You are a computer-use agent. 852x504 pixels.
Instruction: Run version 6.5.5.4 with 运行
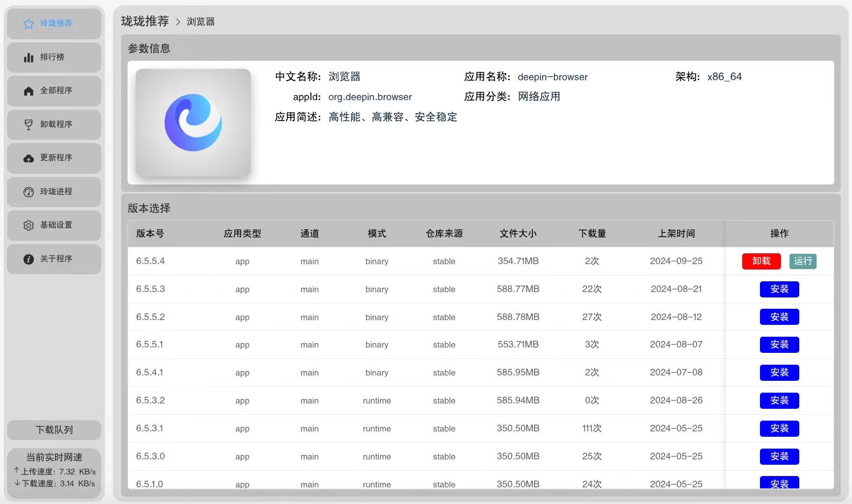[x=802, y=261]
